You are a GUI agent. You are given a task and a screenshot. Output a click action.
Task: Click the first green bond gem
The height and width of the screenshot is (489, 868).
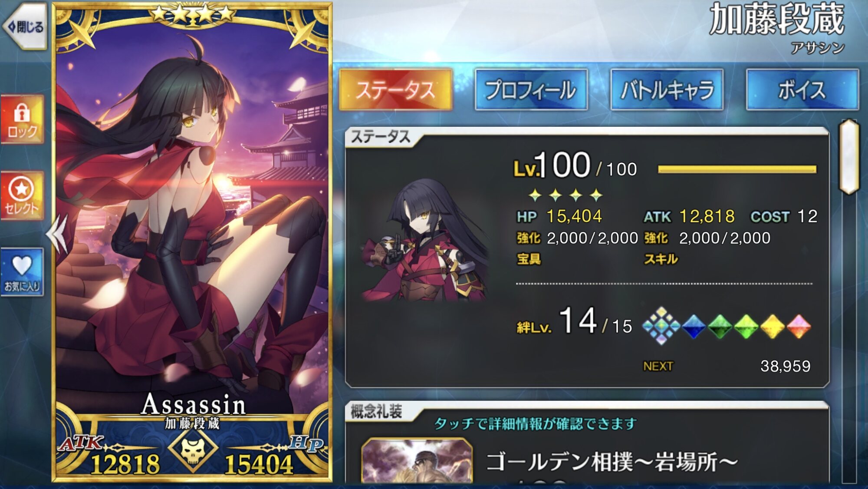point(720,326)
